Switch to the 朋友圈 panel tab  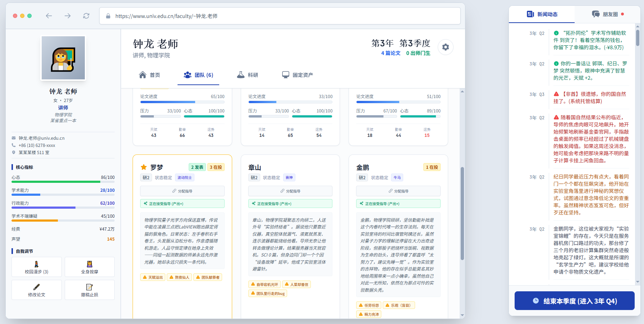(607, 14)
